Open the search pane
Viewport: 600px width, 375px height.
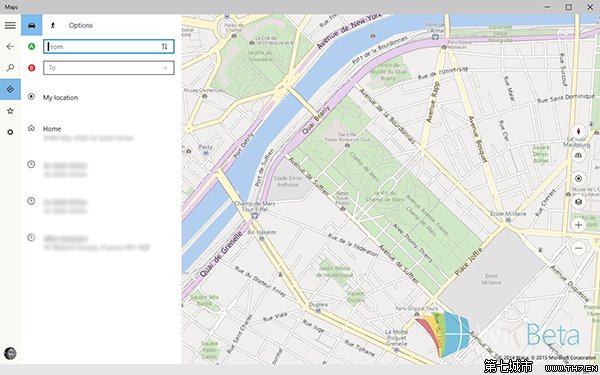[10, 68]
